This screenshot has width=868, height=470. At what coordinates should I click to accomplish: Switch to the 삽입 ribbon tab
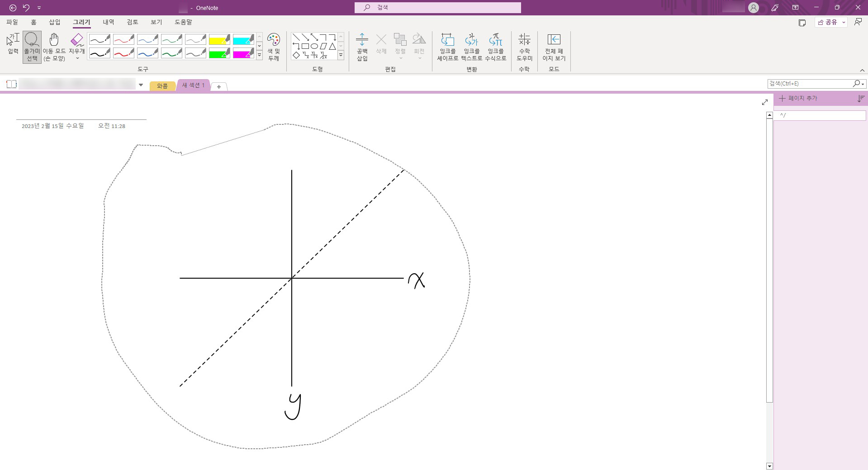(x=55, y=22)
